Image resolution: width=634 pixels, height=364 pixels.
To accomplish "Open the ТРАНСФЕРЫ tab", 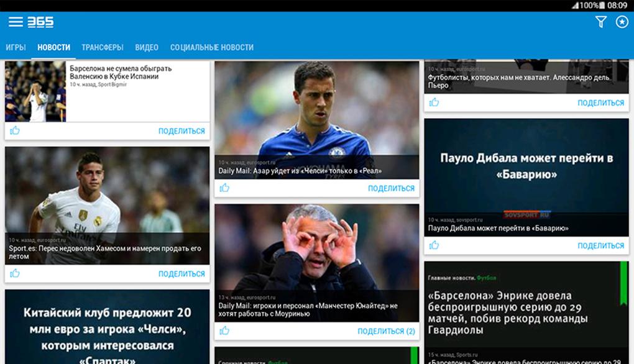I will pos(103,47).
